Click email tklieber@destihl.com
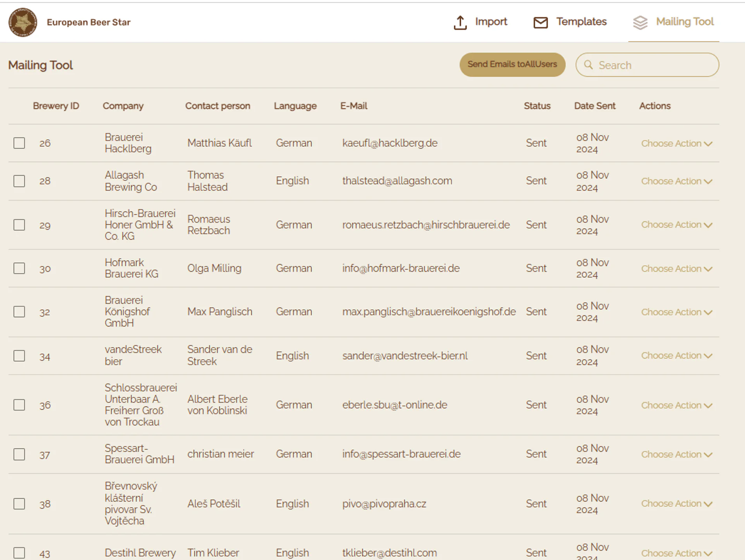Viewport: 745px width, 560px height. click(x=389, y=553)
